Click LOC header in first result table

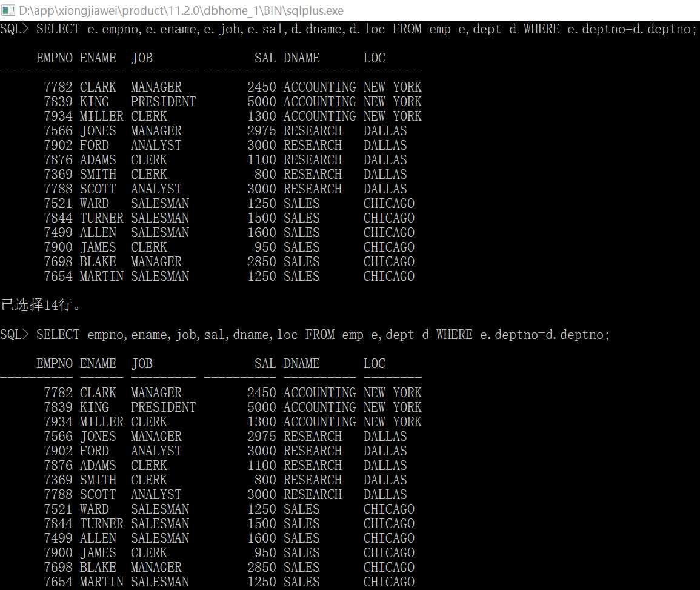[375, 58]
